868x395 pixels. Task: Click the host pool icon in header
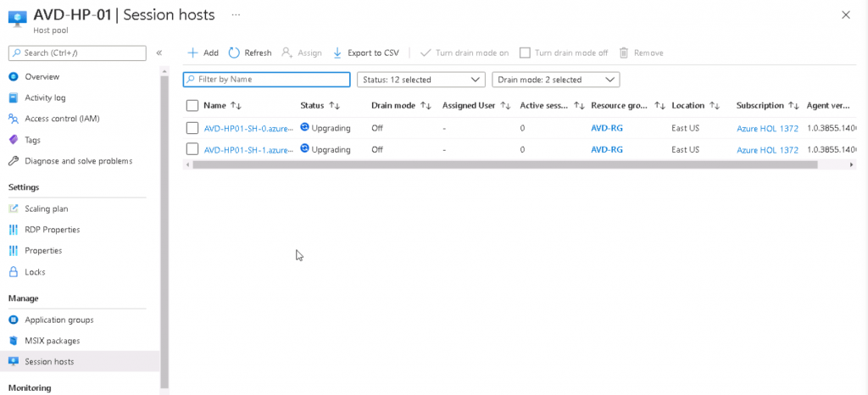point(18,19)
